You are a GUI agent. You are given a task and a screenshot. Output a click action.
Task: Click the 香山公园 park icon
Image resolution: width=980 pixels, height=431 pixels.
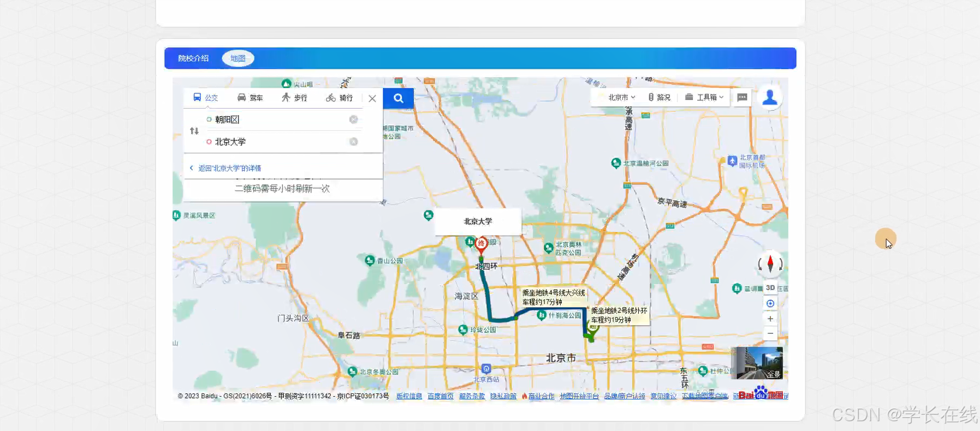point(370,260)
